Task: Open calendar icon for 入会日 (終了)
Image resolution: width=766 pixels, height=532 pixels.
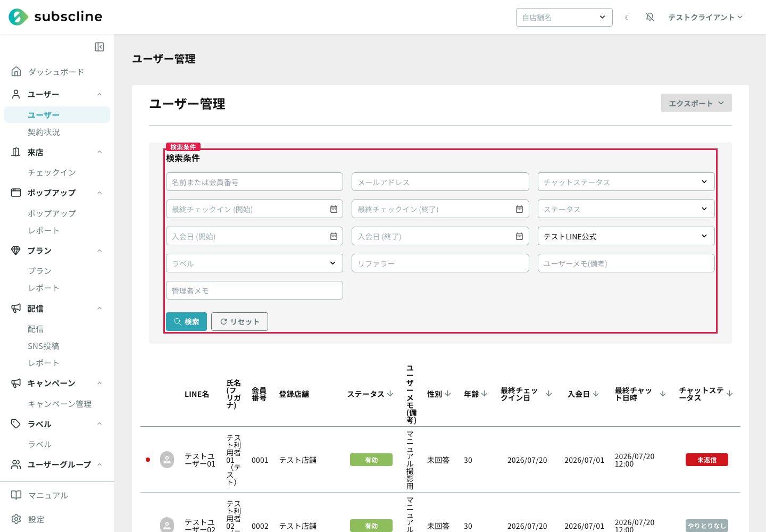Action: [519, 236]
